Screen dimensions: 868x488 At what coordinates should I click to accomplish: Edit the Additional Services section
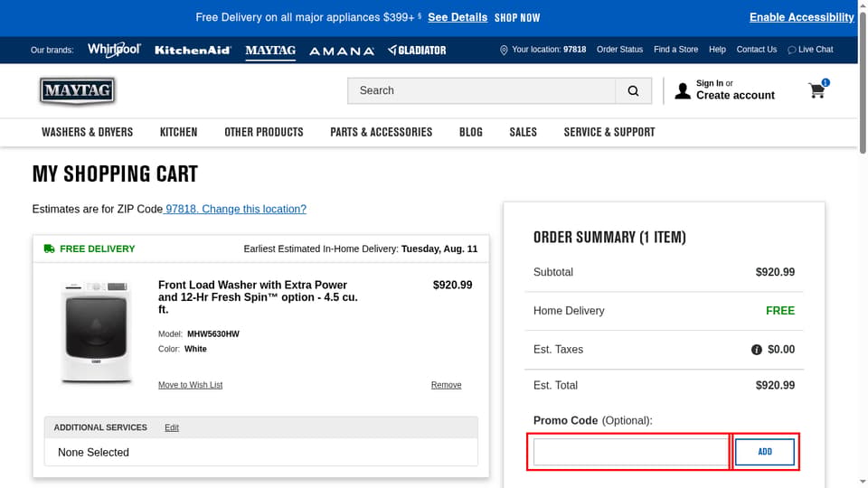click(x=172, y=427)
